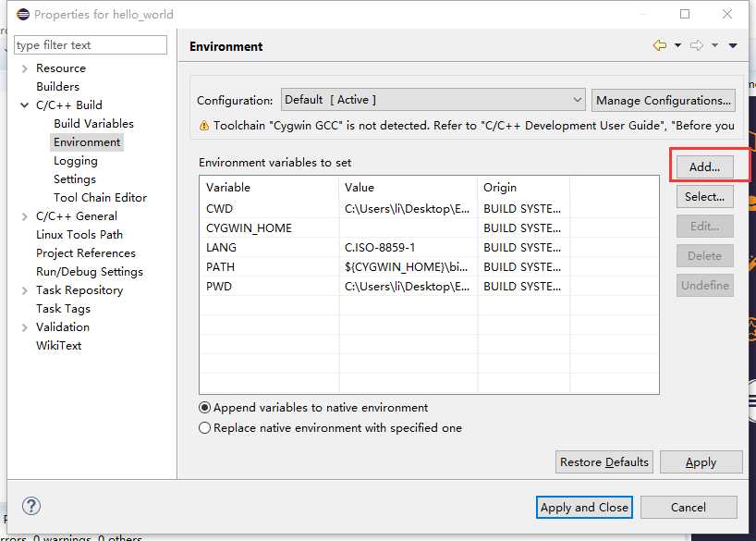Select the LANG variable row

[x=429, y=248]
